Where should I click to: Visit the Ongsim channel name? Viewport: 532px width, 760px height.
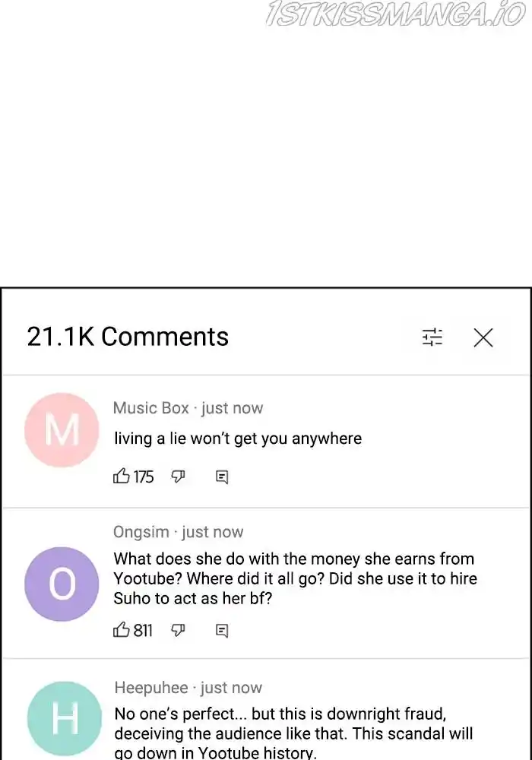tap(141, 532)
